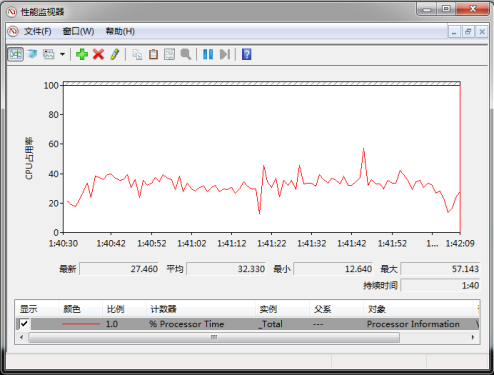Toggle the highlight pencil tool
This screenshot has width=494, height=375.
115,54
